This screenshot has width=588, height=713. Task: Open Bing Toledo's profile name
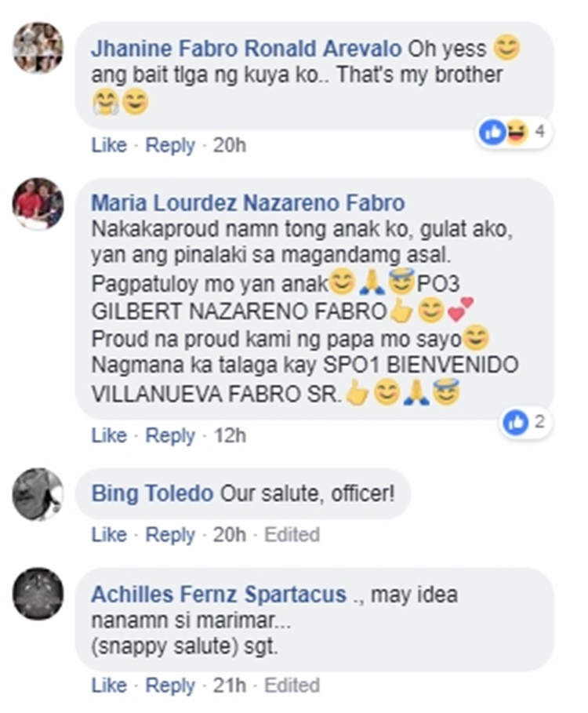152,493
